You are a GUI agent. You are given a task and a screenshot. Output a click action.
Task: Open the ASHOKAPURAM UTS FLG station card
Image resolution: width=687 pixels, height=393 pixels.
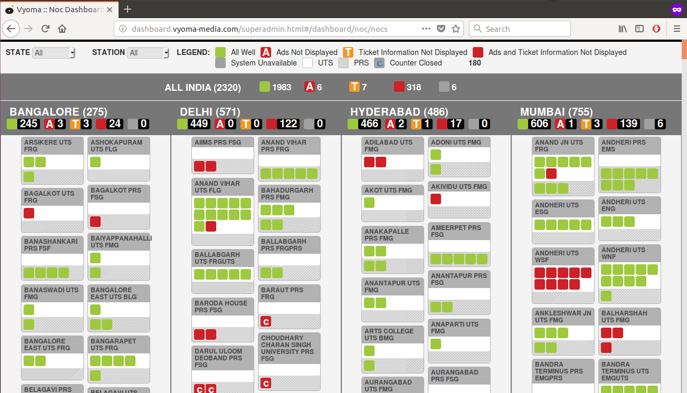click(119, 159)
